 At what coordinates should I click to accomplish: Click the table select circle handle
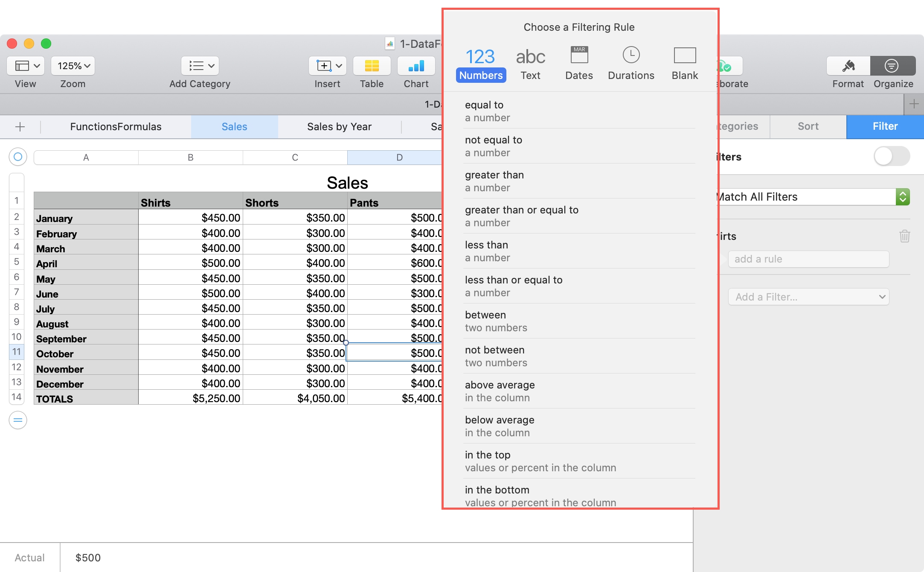[18, 157]
